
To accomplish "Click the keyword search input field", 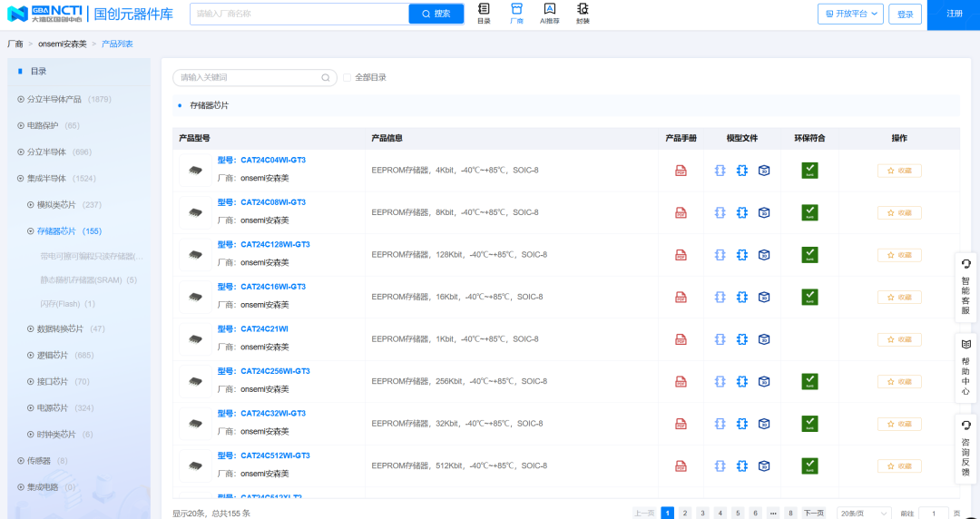I will pyautogui.click(x=249, y=78).
